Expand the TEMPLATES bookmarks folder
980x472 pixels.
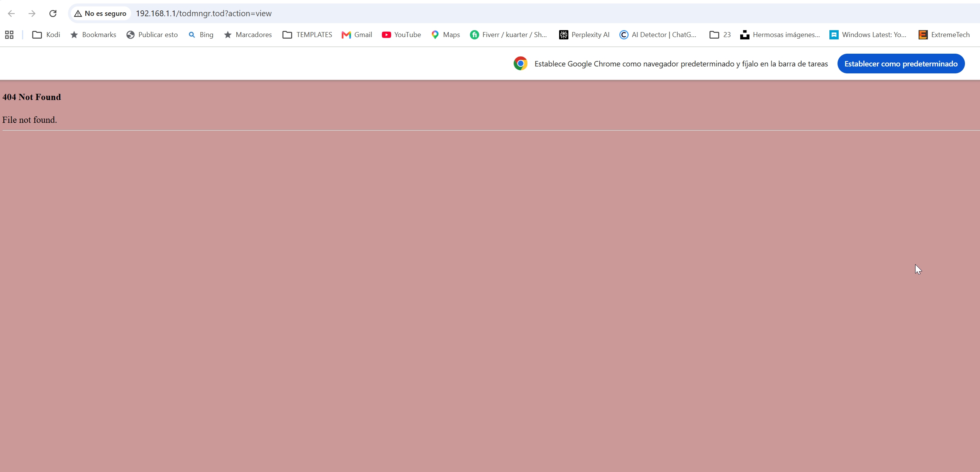click(307, 35)
